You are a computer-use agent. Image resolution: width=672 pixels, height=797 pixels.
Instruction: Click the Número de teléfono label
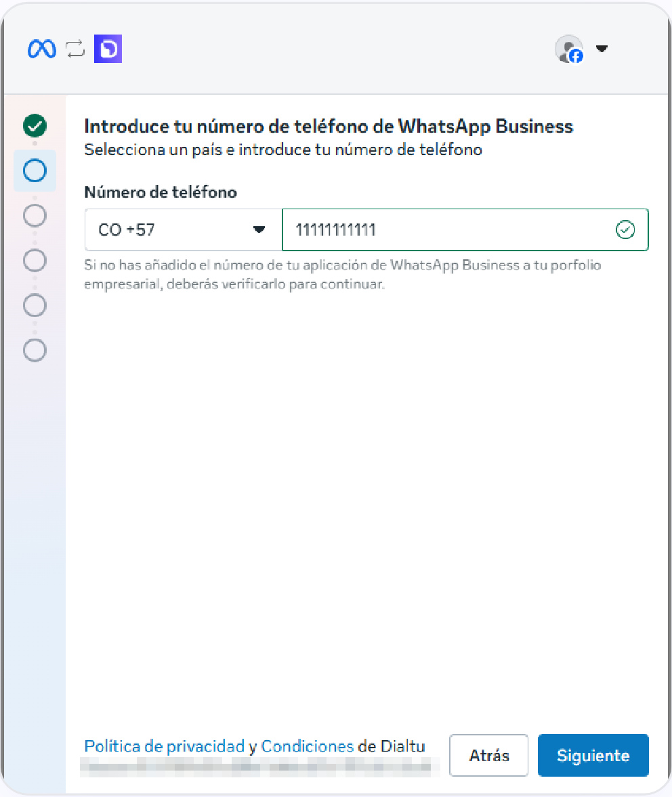click(x=161, y=192)
